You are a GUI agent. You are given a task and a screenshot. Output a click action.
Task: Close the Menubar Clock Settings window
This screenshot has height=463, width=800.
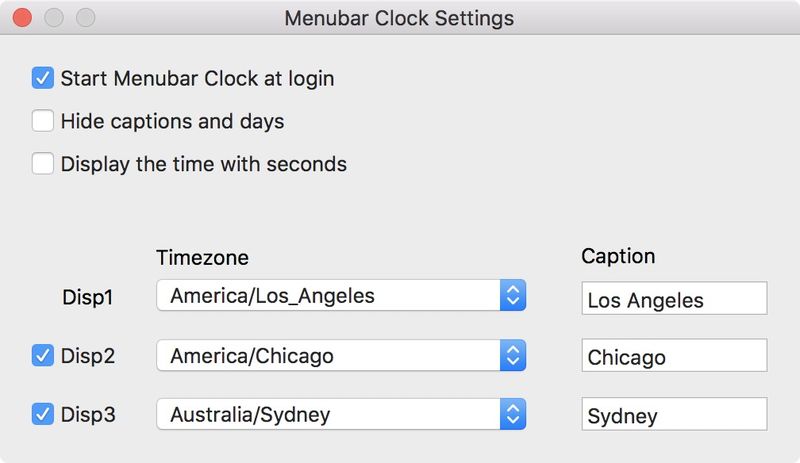[22, 18]
